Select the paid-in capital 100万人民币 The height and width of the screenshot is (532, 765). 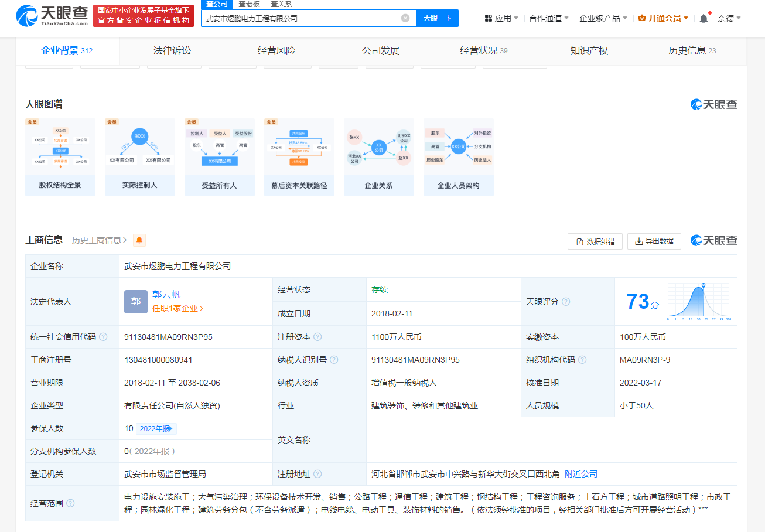(643, 337)
